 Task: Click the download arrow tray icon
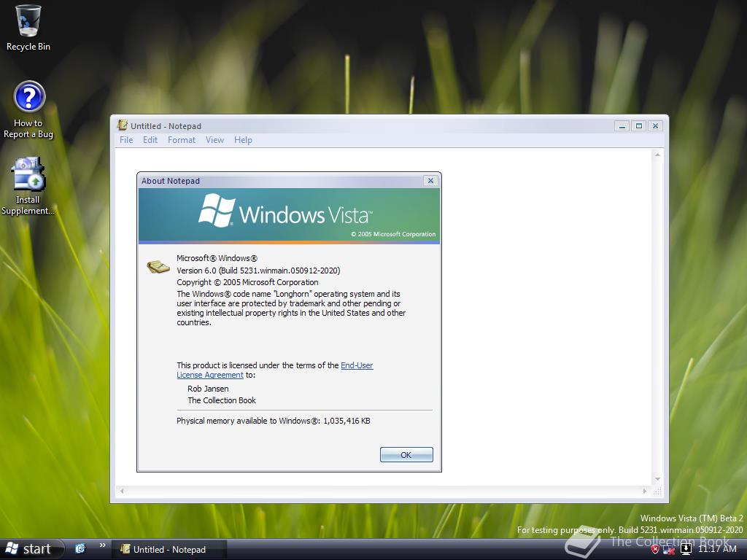686,549
